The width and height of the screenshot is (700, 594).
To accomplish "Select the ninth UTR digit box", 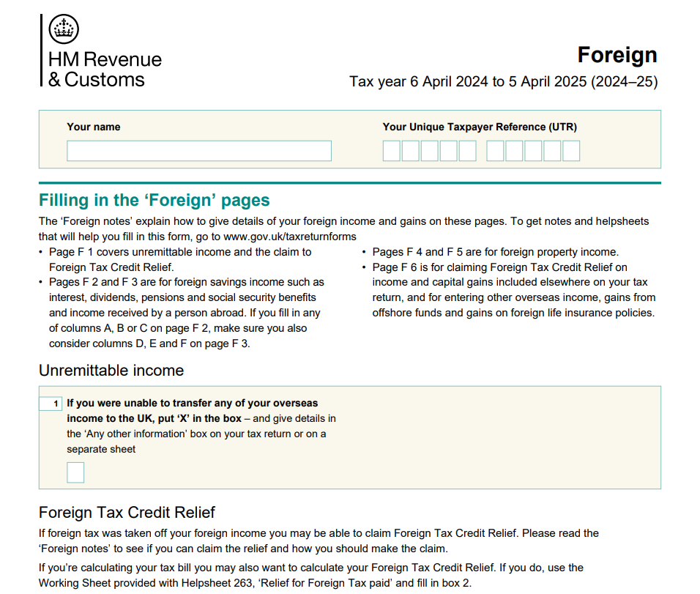I will point(552,151).
